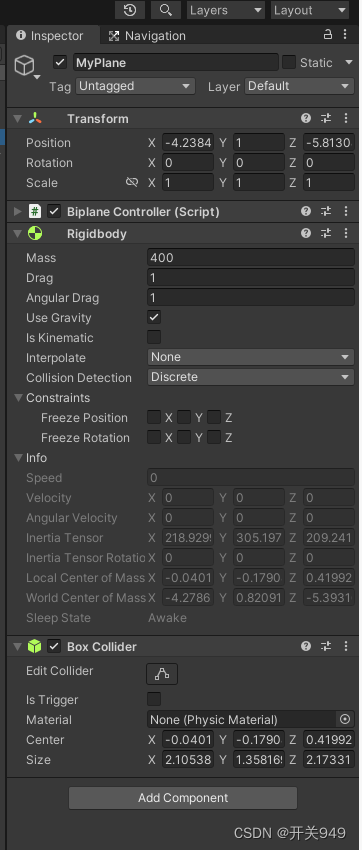Open the Material object picker circle

(x=345, y=719)
